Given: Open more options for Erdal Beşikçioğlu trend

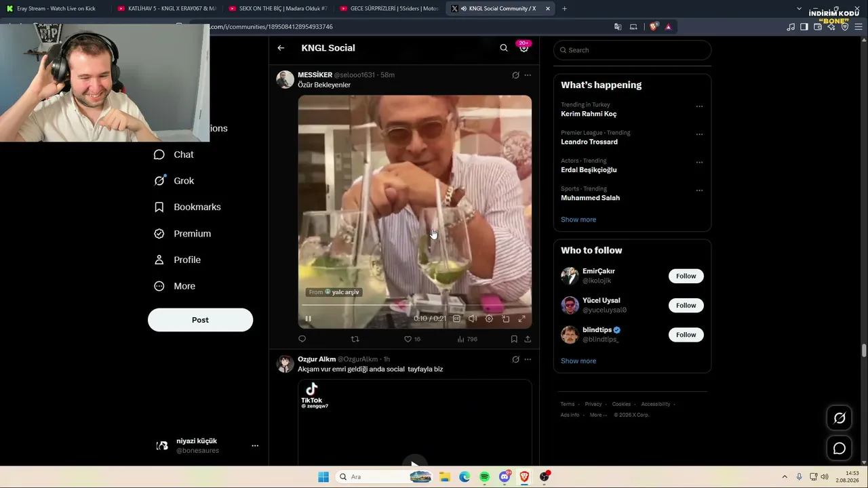Looking at the screenshot, I should click(x=699, y=163).
